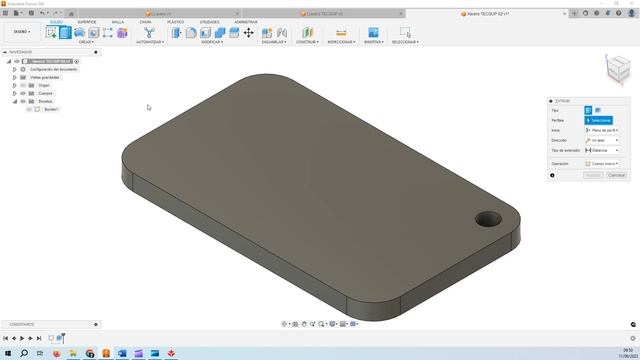Screen dimensions: 640x360
Task: Switch to the MALLA tab
Action: click(x=118, y=22)
